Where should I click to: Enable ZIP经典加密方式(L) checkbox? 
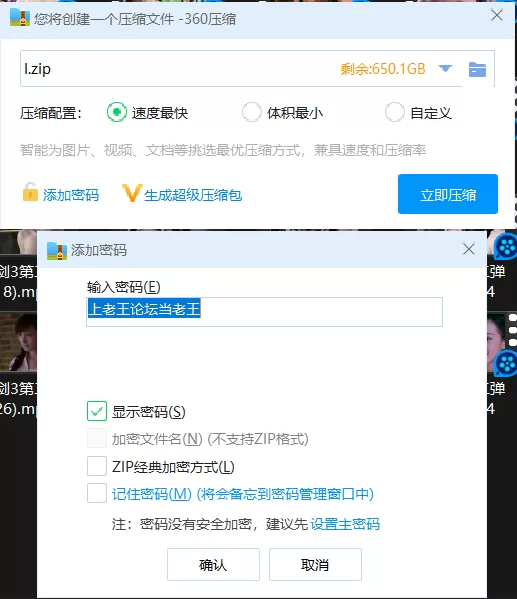tap(97, 466)
